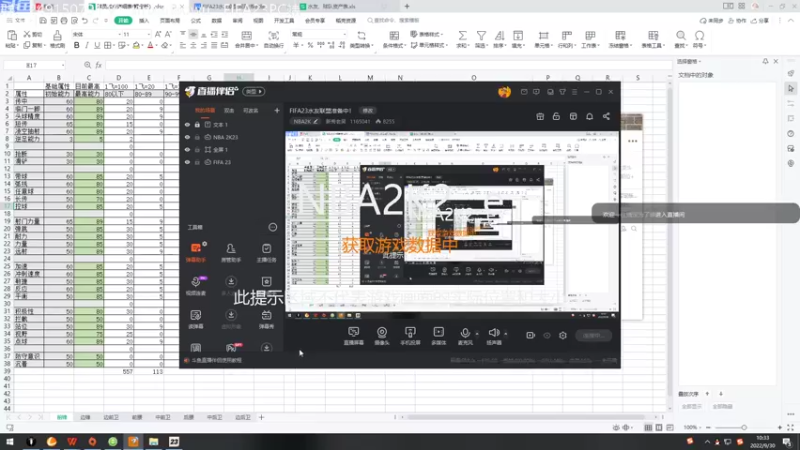
Task: Click the screen capture source icon
Action: click(353, 332)
